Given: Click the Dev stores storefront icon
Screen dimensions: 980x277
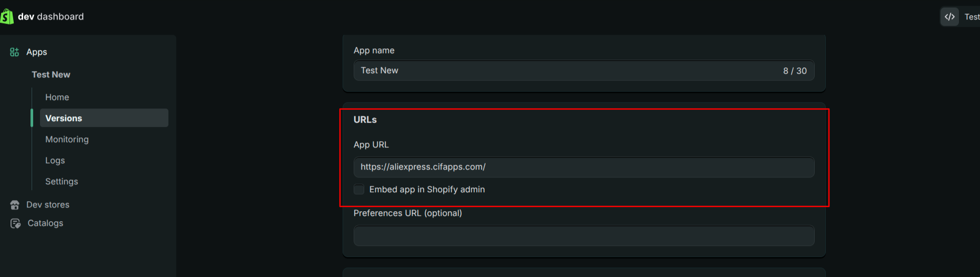Looking at the screenshot, I should click(x=15, y=205).
